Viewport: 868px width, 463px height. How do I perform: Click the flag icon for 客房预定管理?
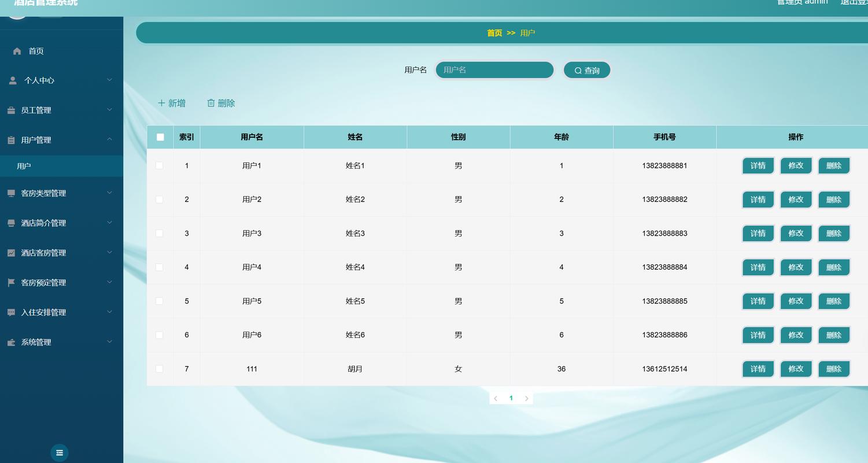pyautogui.click(x=11, y=282)
